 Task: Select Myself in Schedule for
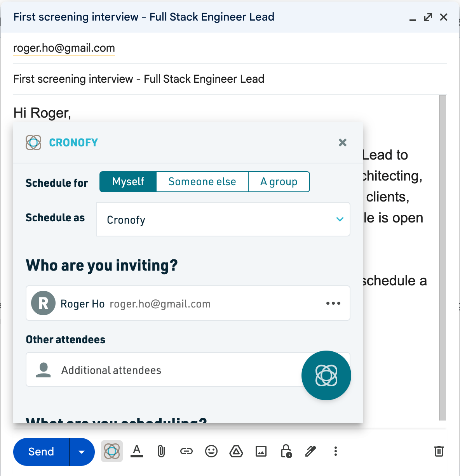coord(128,182)
